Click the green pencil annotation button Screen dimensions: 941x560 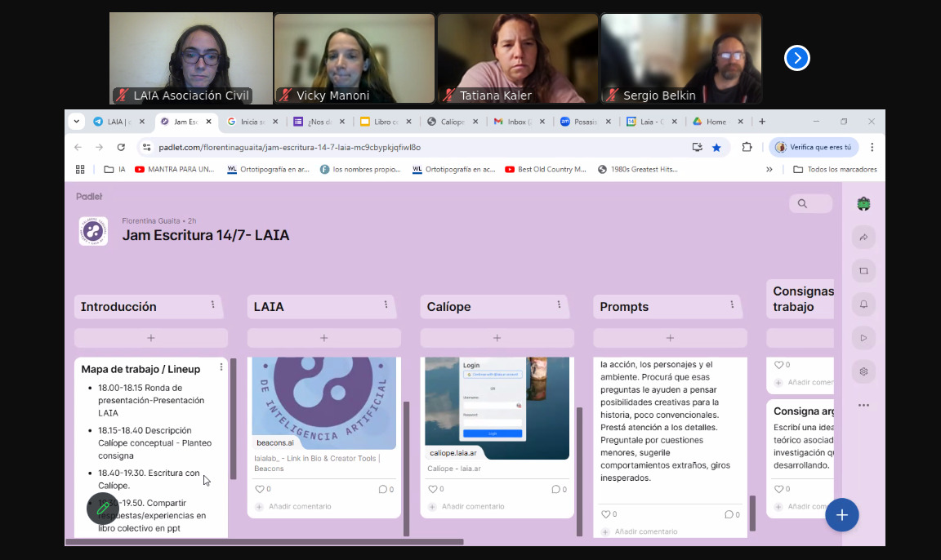click(x=103, y=509)
